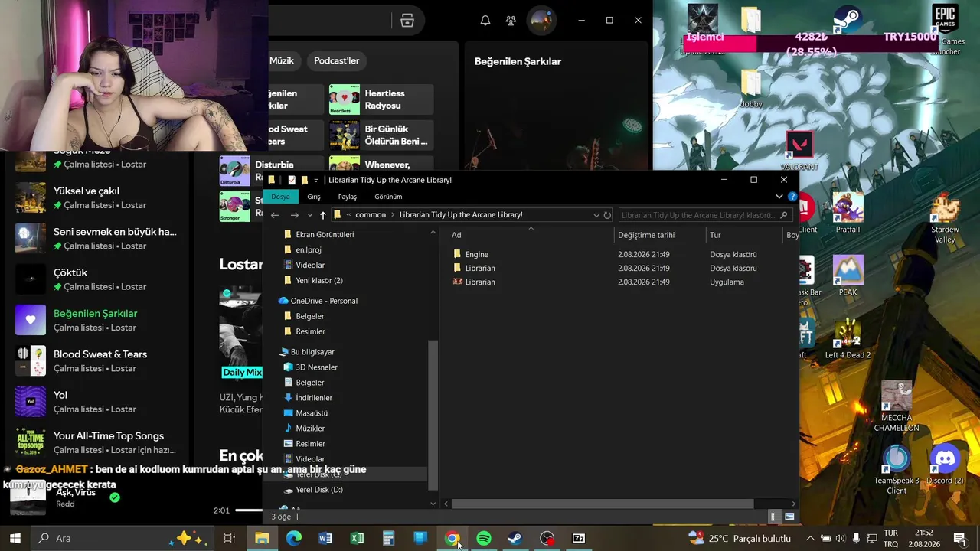980x551 pixels.
Task: Click the Explorer horizontal scrollbar
Action: pos(603,504)
